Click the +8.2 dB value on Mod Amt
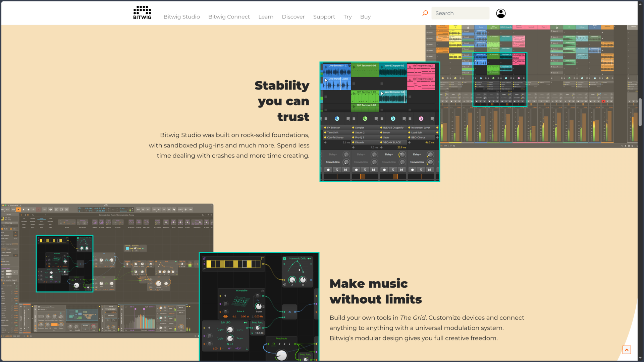The image size is (644, 362). tap(259, 333)
